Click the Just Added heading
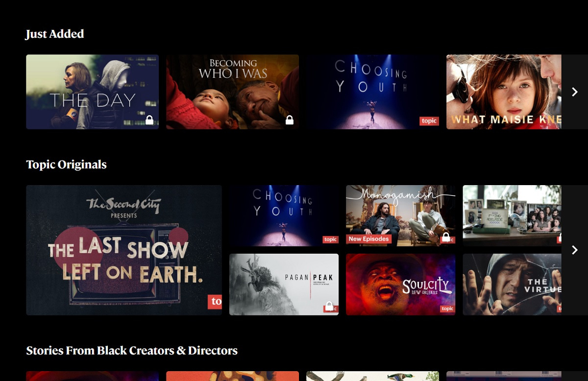 (55, 34)
